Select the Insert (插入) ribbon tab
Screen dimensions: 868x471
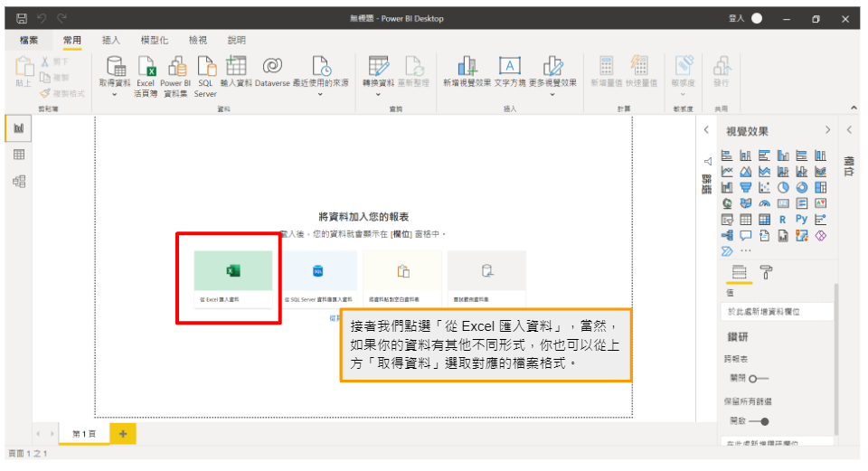coord(110,41)
